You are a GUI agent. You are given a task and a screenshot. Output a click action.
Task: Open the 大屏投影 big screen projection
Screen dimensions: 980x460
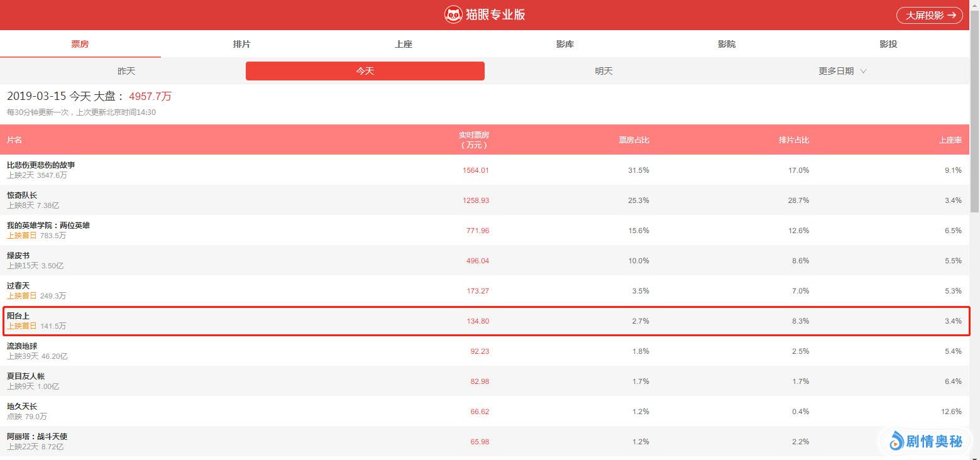pos(929,15)
